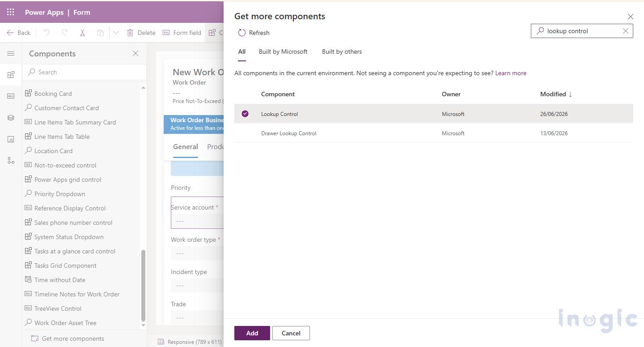Open the Power Apps waffle launcher
Screen dimensions: 644x347
pyautogui.click(x=10, y=12)
